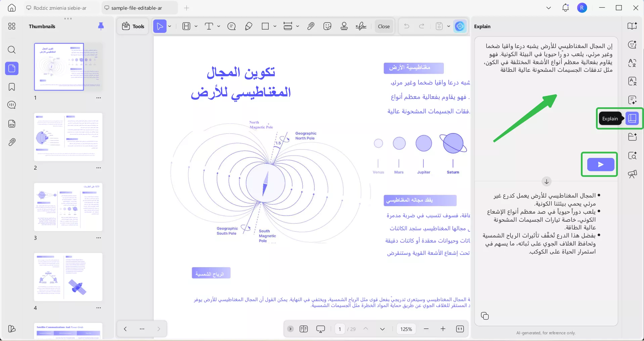Switch to two-page view layout
This screenshot has height=341, width=644.
[x=304, y=329]
